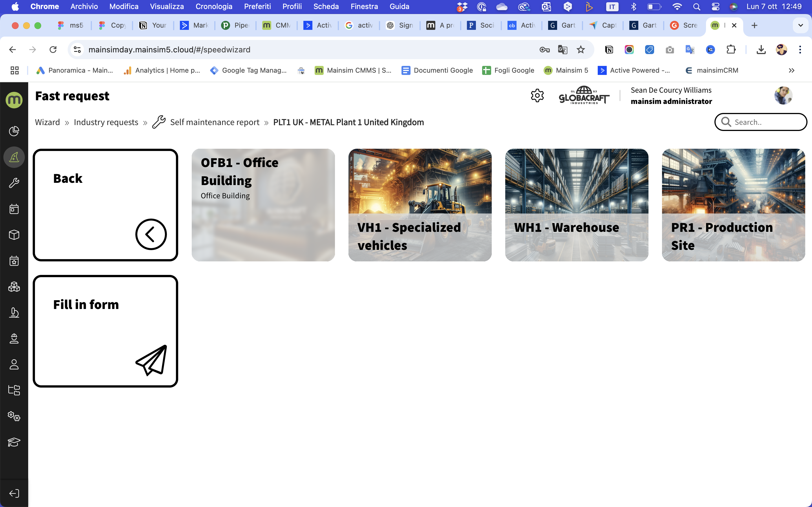Select the WH1 - Warehouse tile
The width and height of the screenshot is (812, 507).
tap(577, 205)
